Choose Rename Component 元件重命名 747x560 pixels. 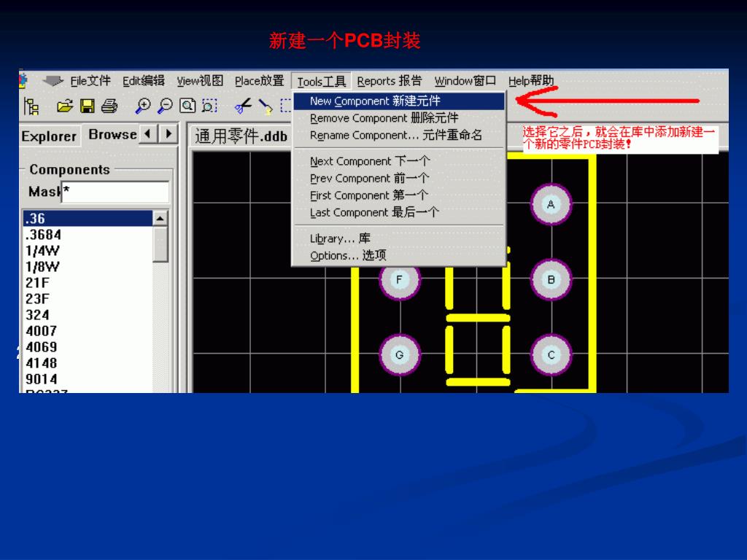pos(399,135)
